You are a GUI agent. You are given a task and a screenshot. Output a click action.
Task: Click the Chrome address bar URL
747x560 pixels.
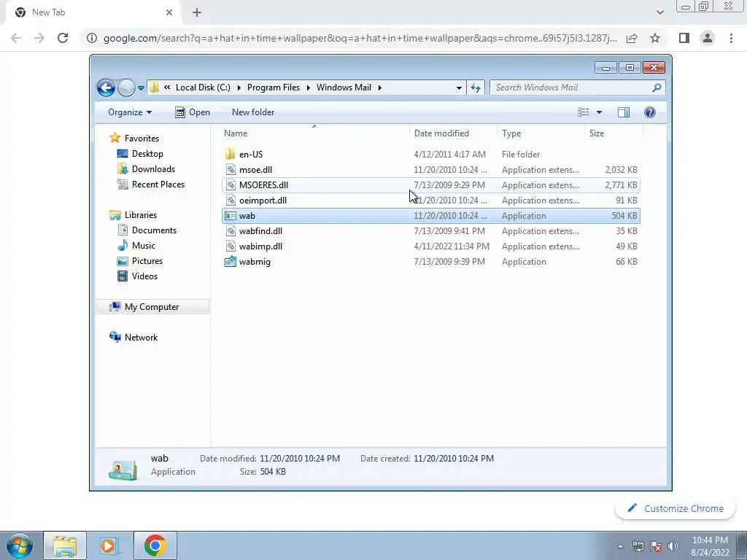tap(360, 38)
